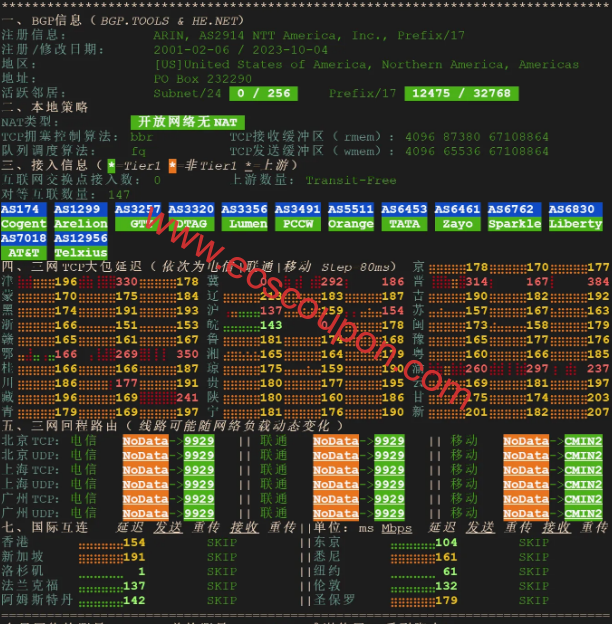This screenshot has width=612, height=624.
Task: Select the Liberty provider label
Action: (576, 224)
